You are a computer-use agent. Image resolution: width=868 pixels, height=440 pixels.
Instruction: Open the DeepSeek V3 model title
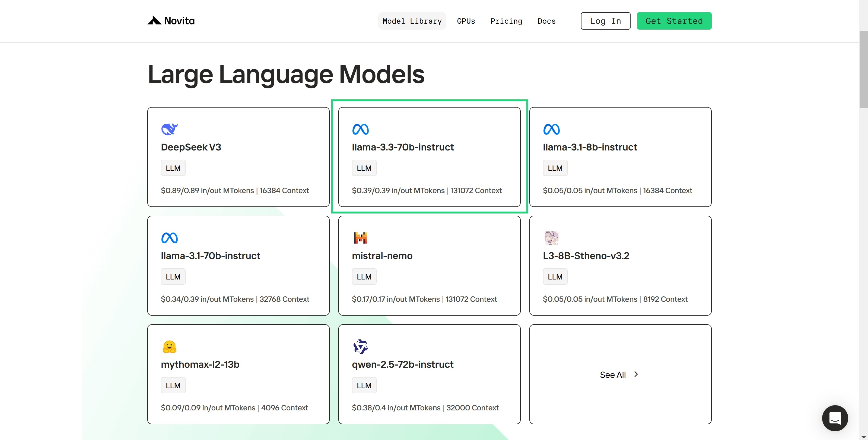tap(191, 147)
